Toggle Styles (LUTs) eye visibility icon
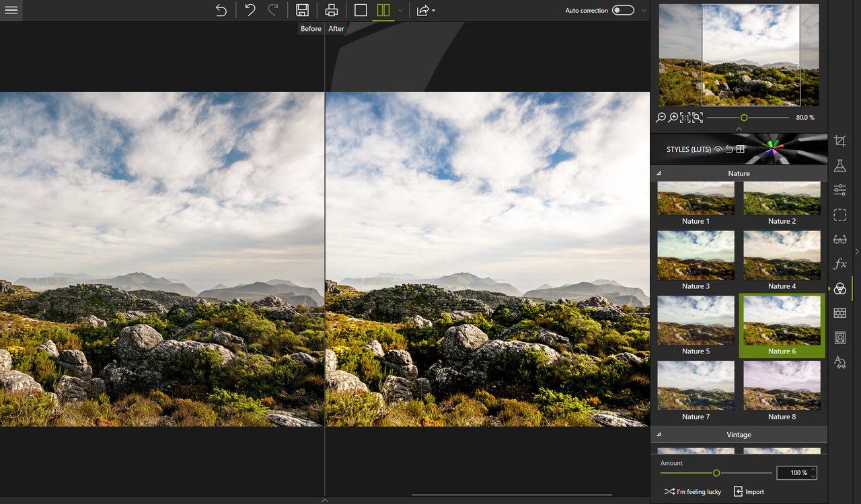This screenshot has width=861, height=504. point(718,149)
